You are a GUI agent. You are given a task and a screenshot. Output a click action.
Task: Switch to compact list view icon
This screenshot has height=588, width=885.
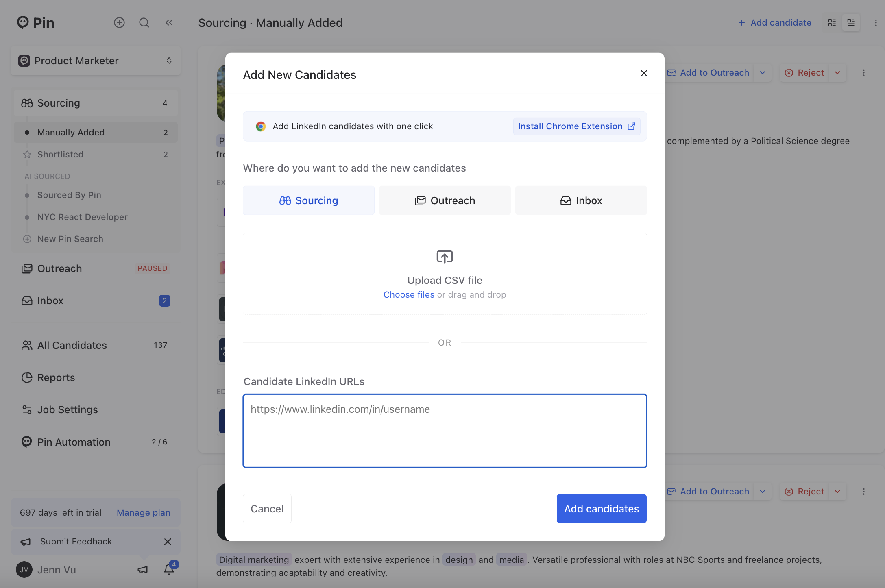832,23
